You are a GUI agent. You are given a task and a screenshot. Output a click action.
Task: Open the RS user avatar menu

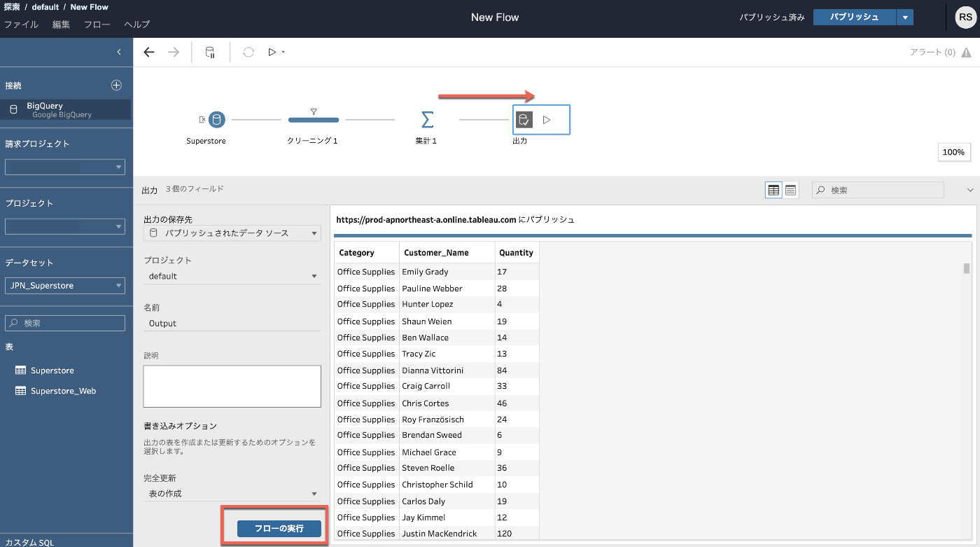click(x=966, y=18)
